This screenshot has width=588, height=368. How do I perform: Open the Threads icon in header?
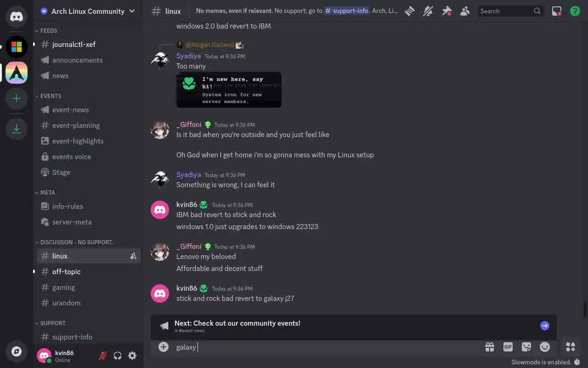coord(410,11)
